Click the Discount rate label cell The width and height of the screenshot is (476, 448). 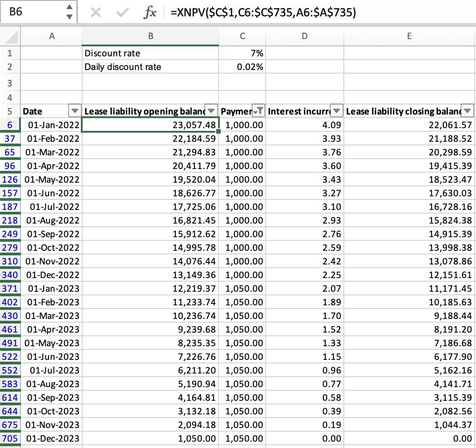coord(150,53)
